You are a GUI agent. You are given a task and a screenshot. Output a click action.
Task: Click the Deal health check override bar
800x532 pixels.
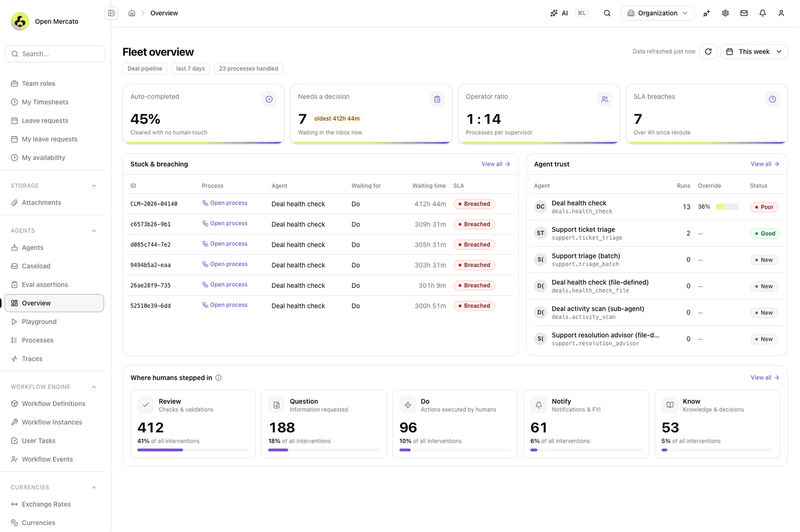[x=727, y=207]
